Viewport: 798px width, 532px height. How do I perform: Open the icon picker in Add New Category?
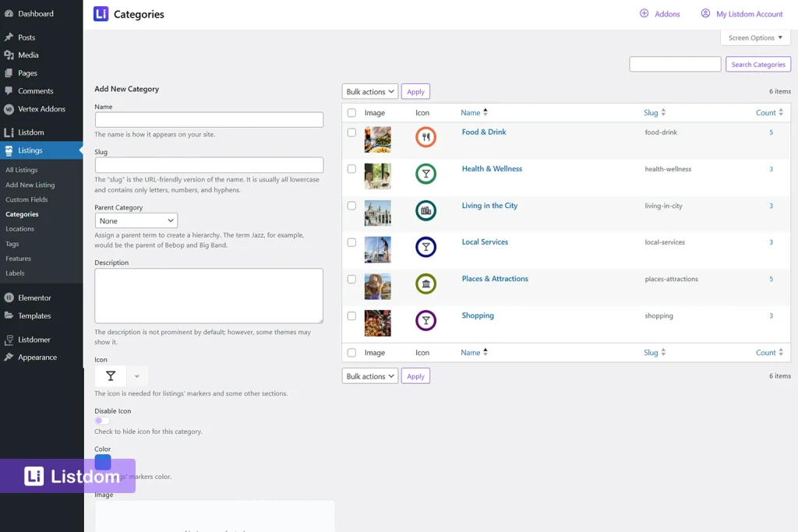click(110, 375)
